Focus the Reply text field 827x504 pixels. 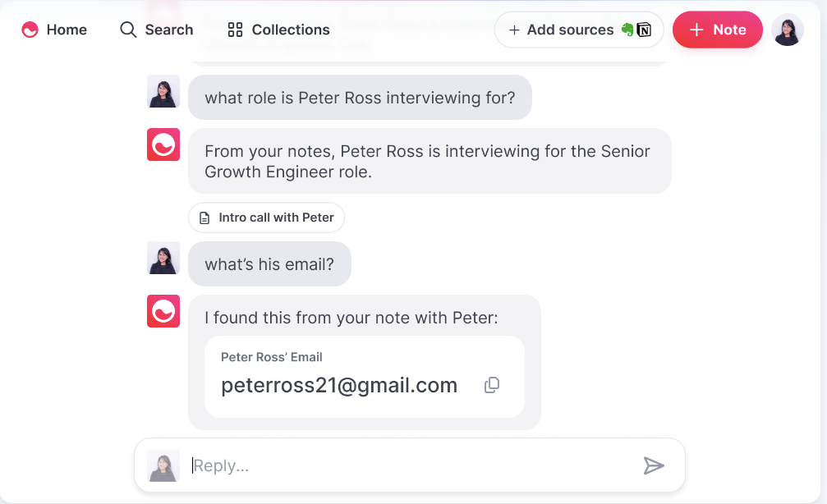pos(410,465)
